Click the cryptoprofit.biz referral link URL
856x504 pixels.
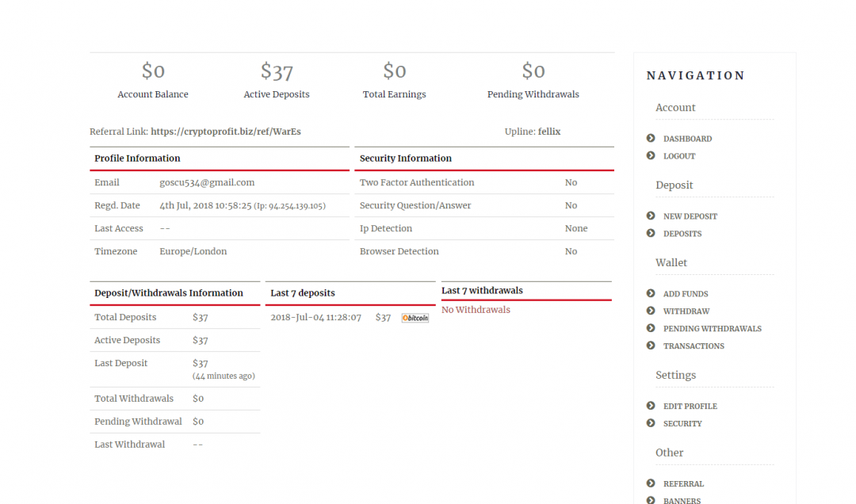coord(225,132)
